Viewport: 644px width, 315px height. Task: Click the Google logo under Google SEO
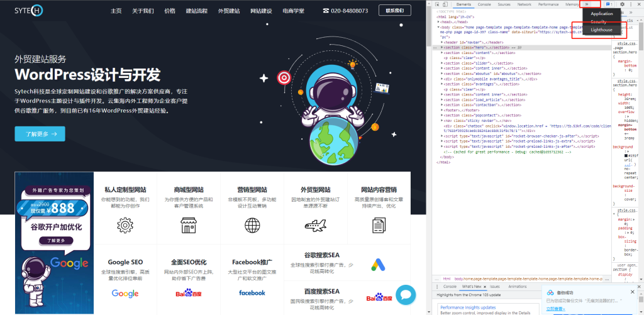[x=125, y=293]
